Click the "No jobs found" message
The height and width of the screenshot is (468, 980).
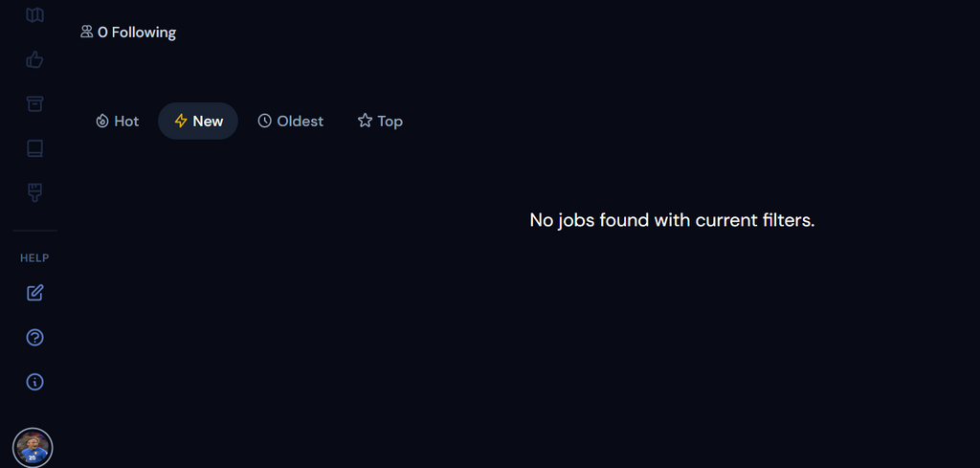[x=672, y=220]
